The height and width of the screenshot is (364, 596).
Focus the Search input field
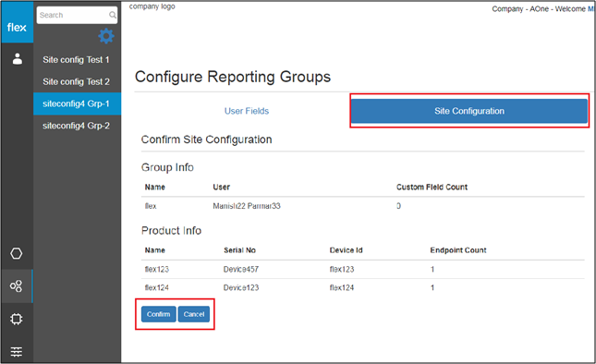(x=77, y=15)
